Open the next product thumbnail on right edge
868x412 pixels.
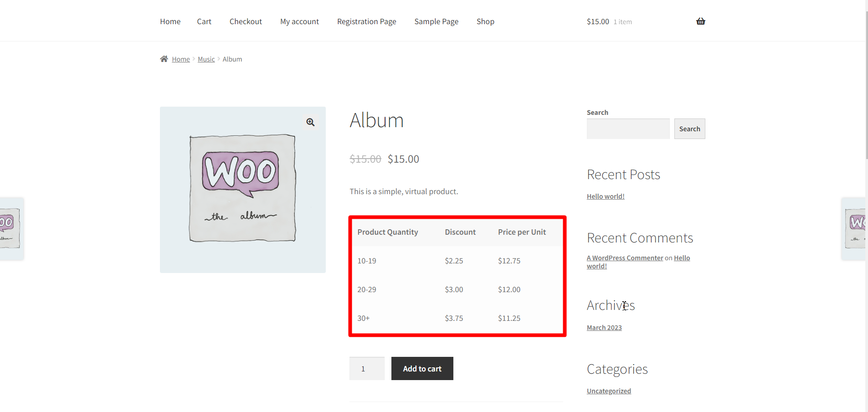click(x=853, y=229)
